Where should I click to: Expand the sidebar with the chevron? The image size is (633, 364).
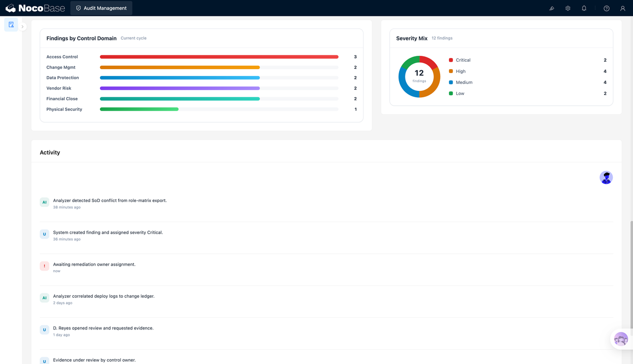pos(22,27)
